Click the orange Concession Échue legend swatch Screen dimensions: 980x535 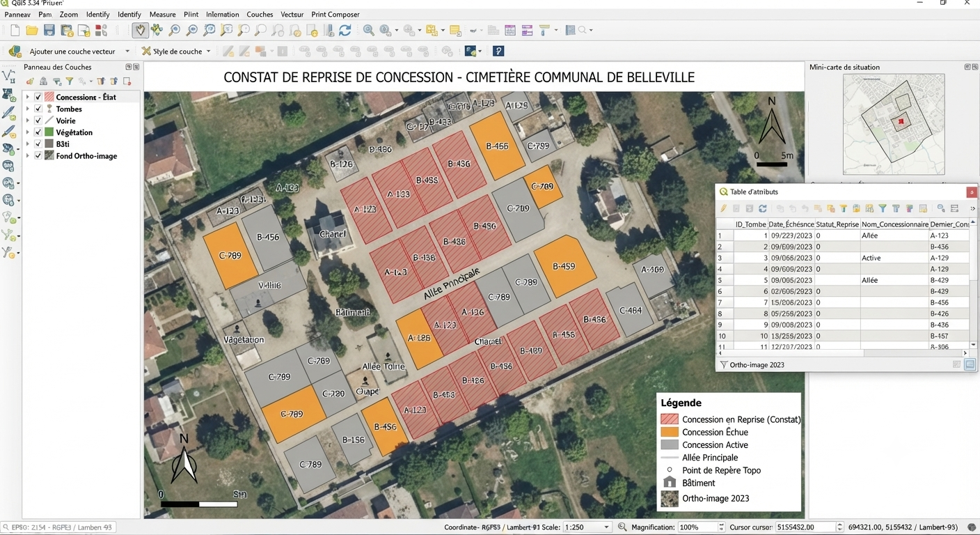[x=669, y=432]
